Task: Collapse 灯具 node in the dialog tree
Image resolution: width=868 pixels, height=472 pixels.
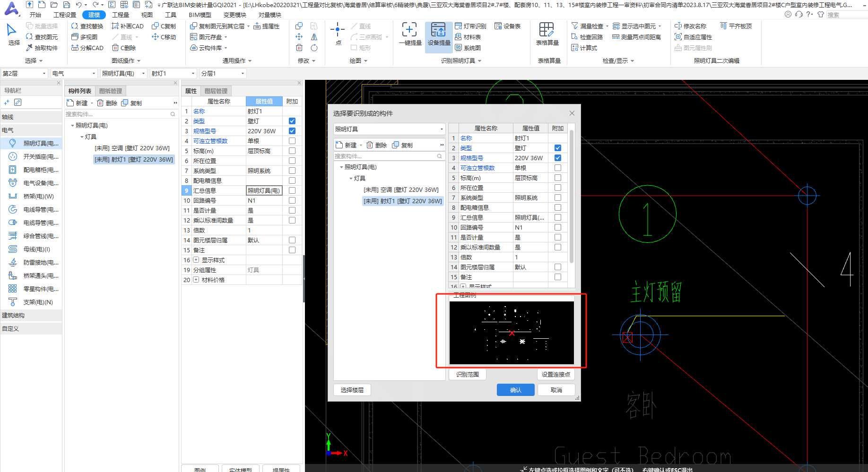Action: coord(351,179)
